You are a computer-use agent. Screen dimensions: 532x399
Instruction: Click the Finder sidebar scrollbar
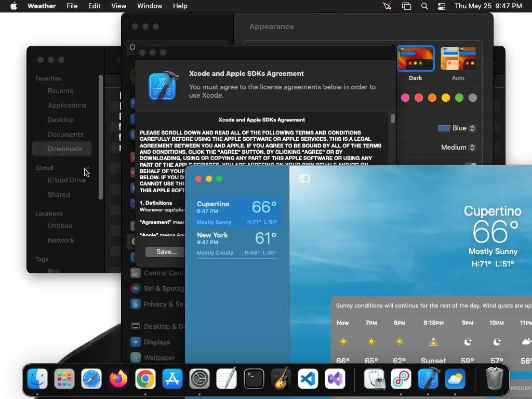tap(100, 137)
